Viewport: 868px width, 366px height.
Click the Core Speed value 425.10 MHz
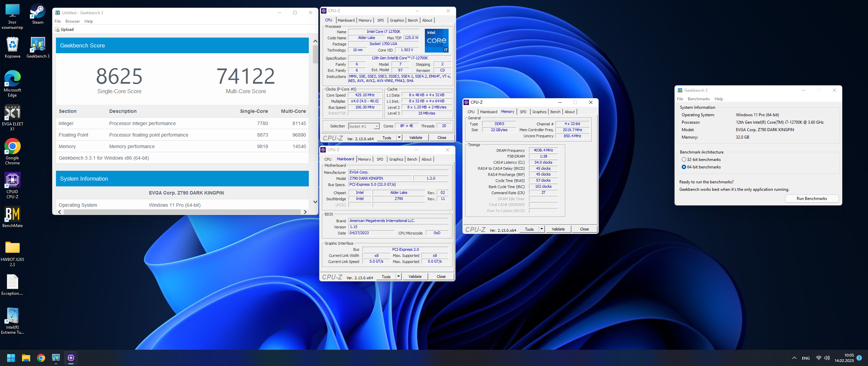pos(365,95)
